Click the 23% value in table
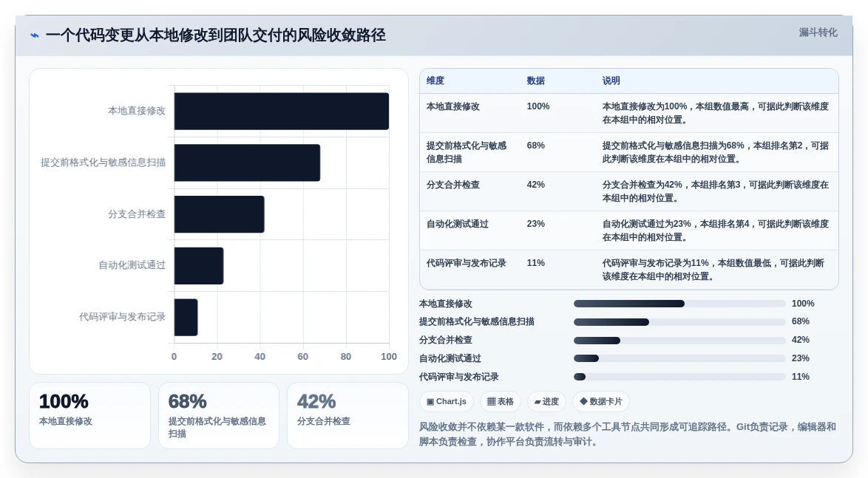This screenshot has width=868, height=478. click(x=536, y=224)
